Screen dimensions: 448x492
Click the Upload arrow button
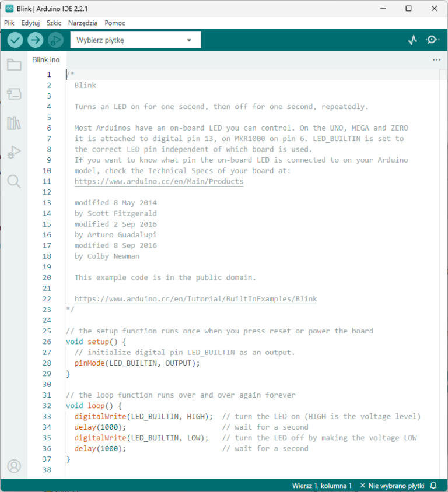36,40
